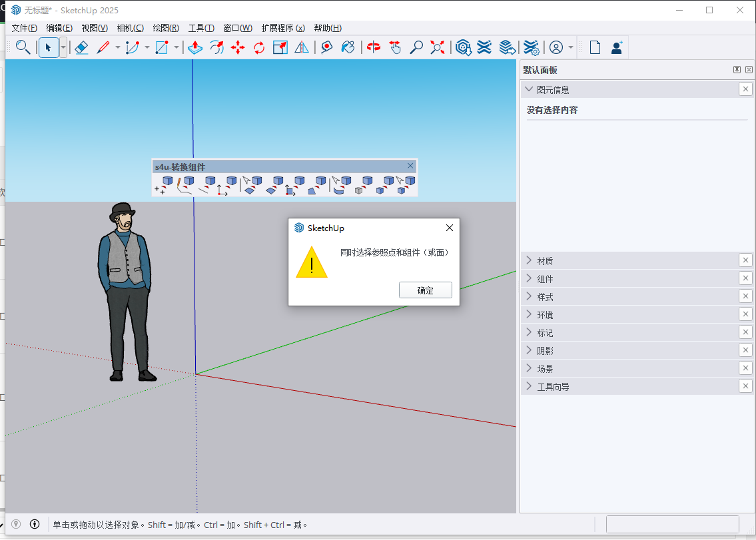Open the 编辑(E) menu
This screenshot has width=756, height=540.
[59, 28]
